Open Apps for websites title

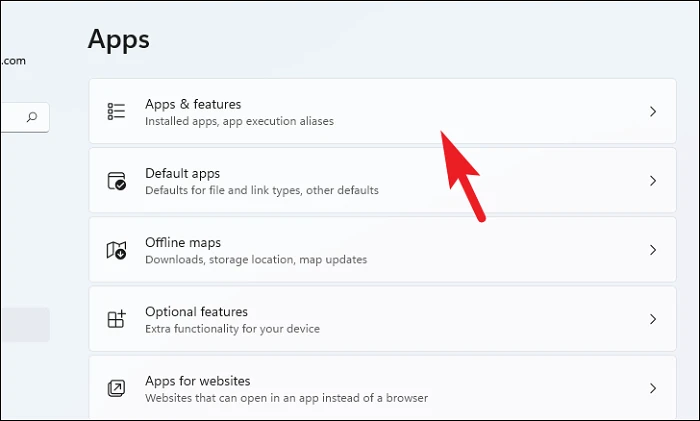(x=198, y=381)
